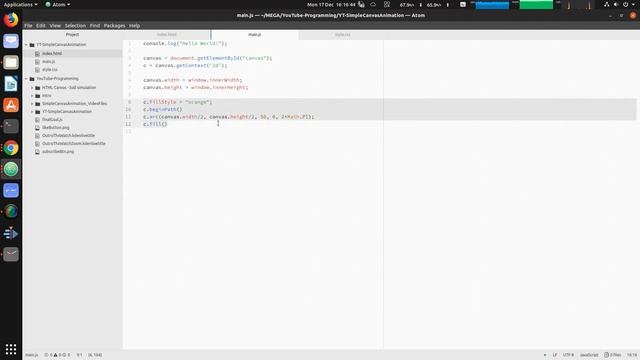Click the date and time clock
Image resolution: width=640 pixels, height=360 pixels.
point(331,4)
